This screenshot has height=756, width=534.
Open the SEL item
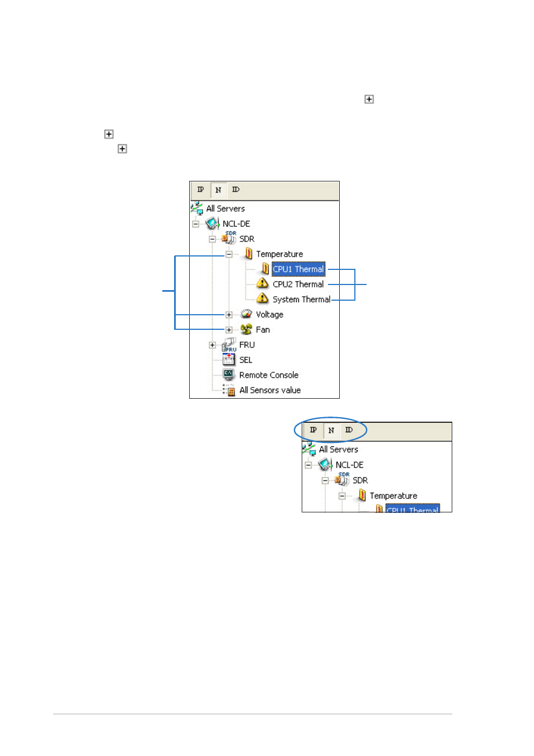click(x=246, y=360)
